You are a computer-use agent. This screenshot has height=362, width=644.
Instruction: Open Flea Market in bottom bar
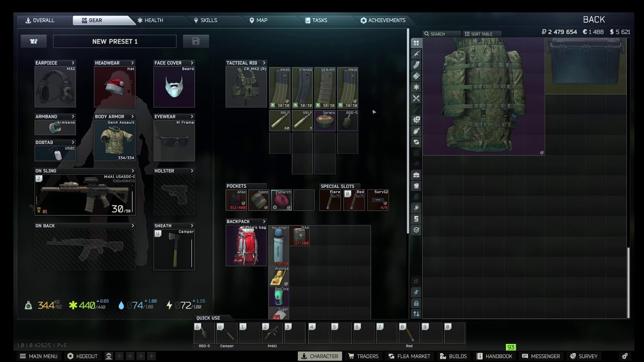coord(409,356)
